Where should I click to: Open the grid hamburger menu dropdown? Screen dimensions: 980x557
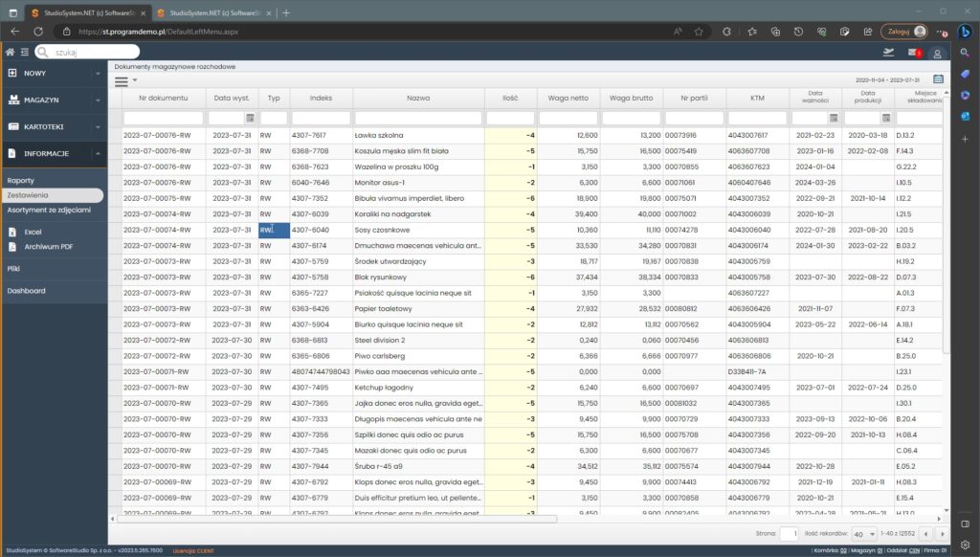(124, 81)
